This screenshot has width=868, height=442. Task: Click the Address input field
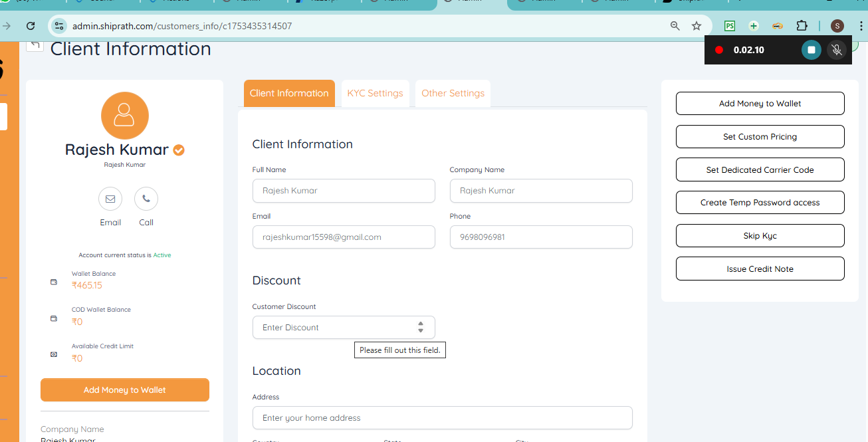(x=442, y=418)
